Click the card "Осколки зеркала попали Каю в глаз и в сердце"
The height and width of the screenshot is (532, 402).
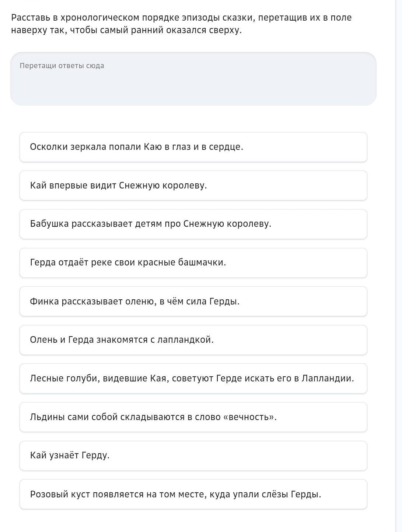193,147
